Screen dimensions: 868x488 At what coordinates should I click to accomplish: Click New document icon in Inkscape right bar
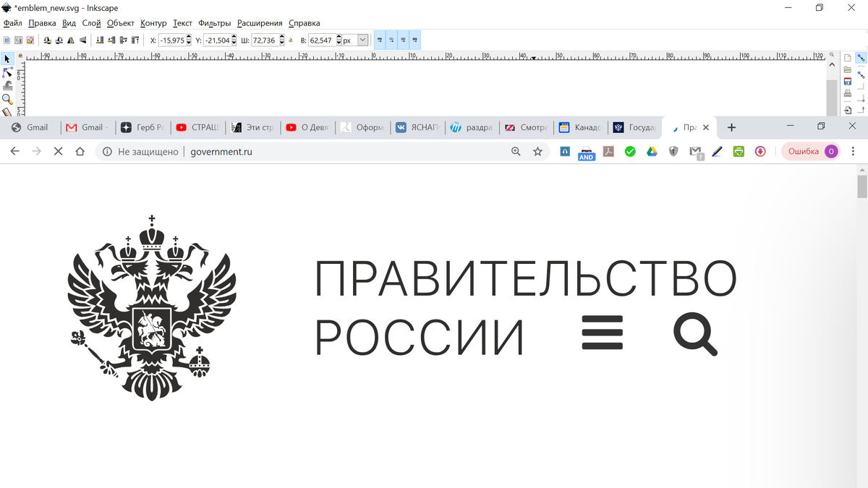pyautogui.click(x=848, y=58)
